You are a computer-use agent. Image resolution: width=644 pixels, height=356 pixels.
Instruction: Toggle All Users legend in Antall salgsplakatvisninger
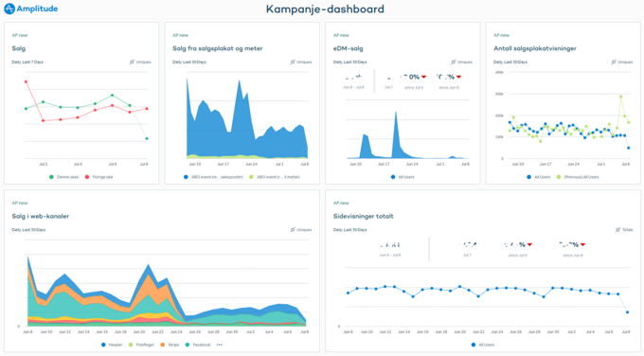coord(539,177)
